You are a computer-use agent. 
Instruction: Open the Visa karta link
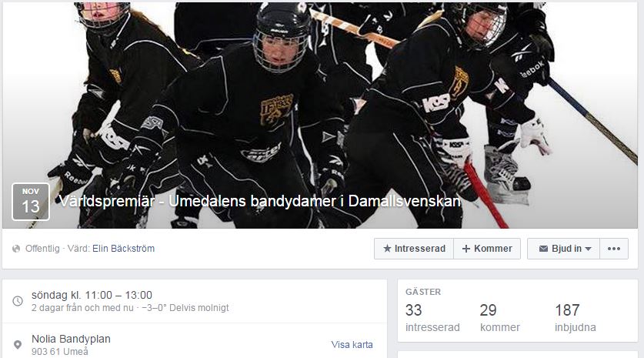(x=352, y=345)
